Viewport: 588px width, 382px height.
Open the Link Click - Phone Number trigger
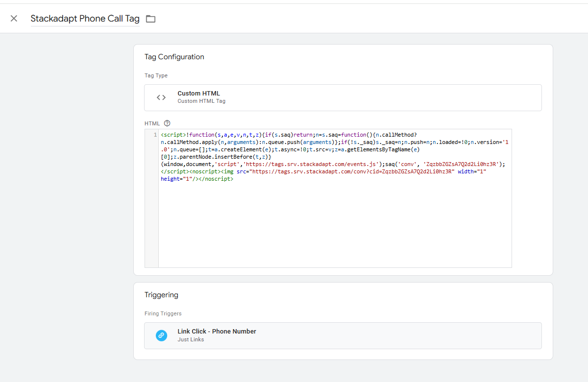343,335
